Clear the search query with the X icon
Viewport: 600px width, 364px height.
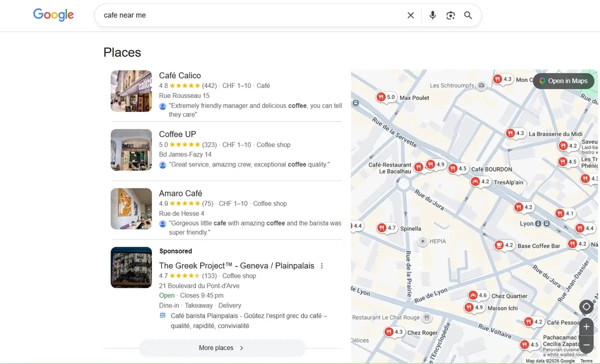[410, 15]
